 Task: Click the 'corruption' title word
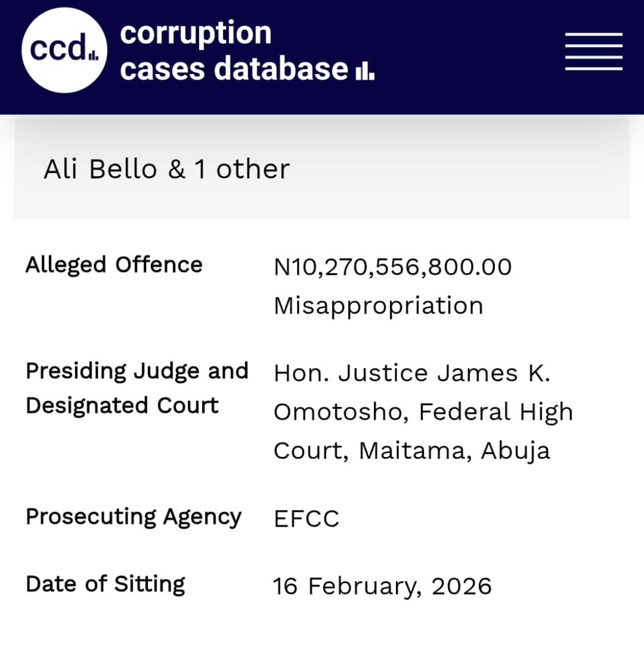(196, 32)
